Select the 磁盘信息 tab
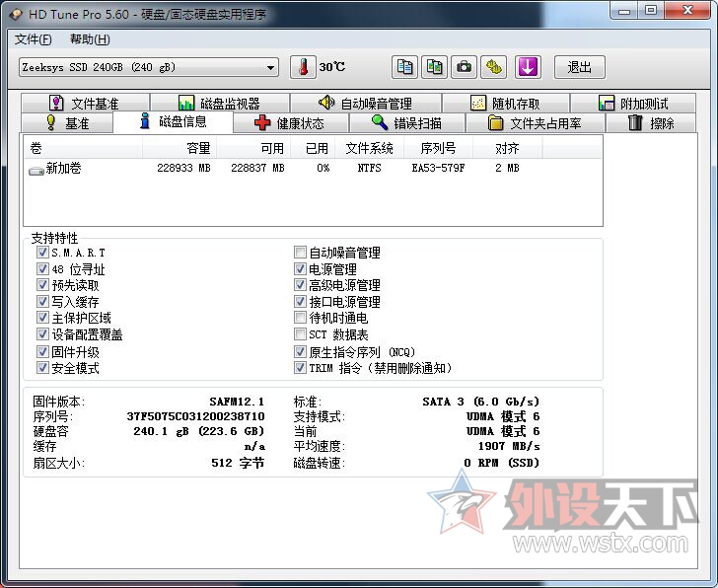The image size is (718, 588). 174,121
